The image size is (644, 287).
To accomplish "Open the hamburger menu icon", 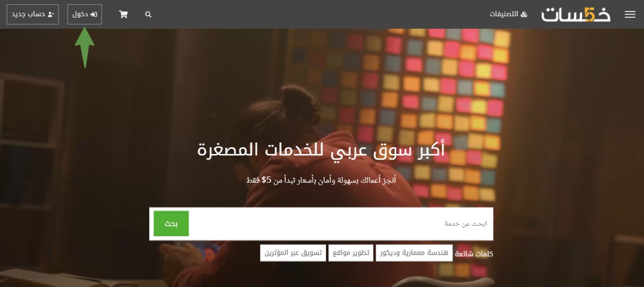I will 630,15.
